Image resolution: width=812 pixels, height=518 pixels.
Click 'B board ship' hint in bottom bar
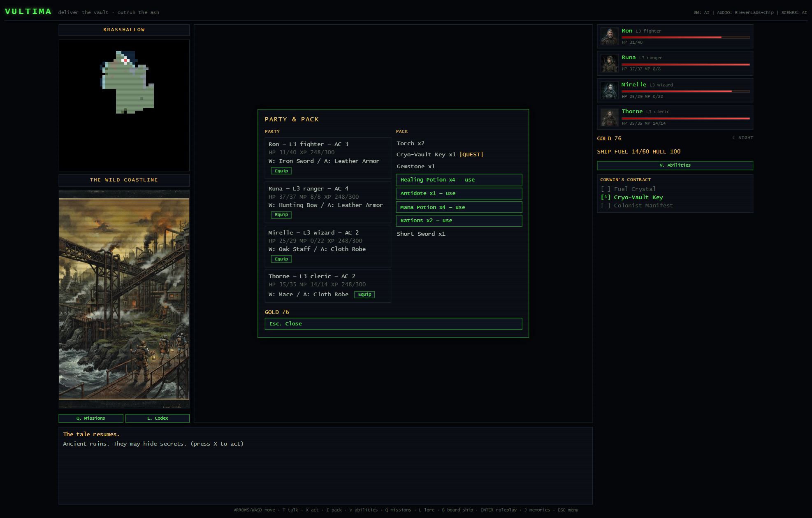pos(457,510)
